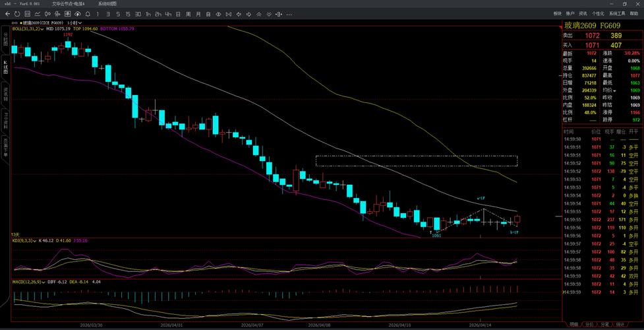Click the 文华云节点-电信4 title text
644x330 pixels.
(69, 3)
